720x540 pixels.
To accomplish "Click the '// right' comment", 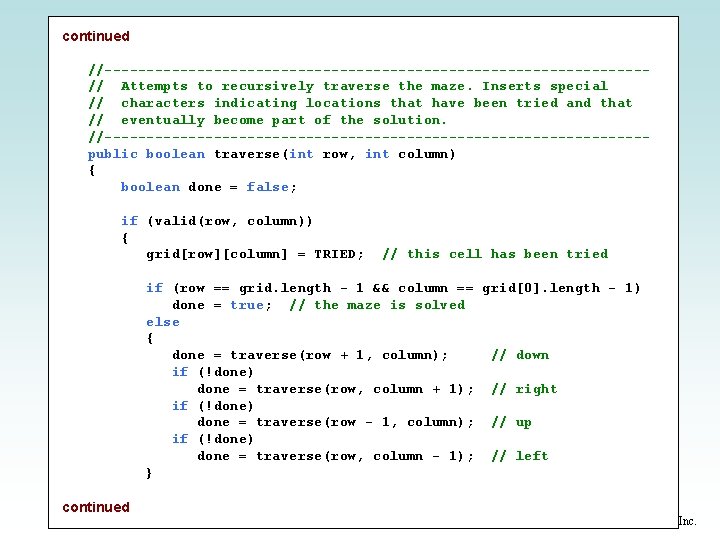I will 524,389.
